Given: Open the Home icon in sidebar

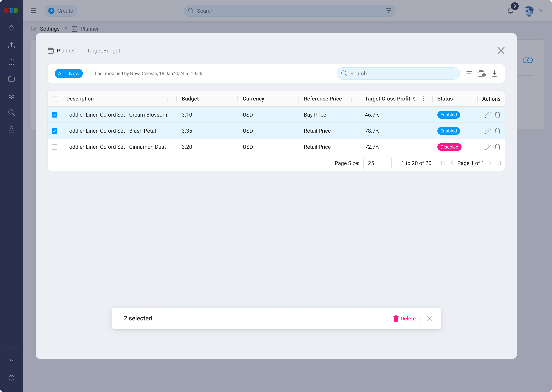Looking at the screenshot, I should pos(11,28).
